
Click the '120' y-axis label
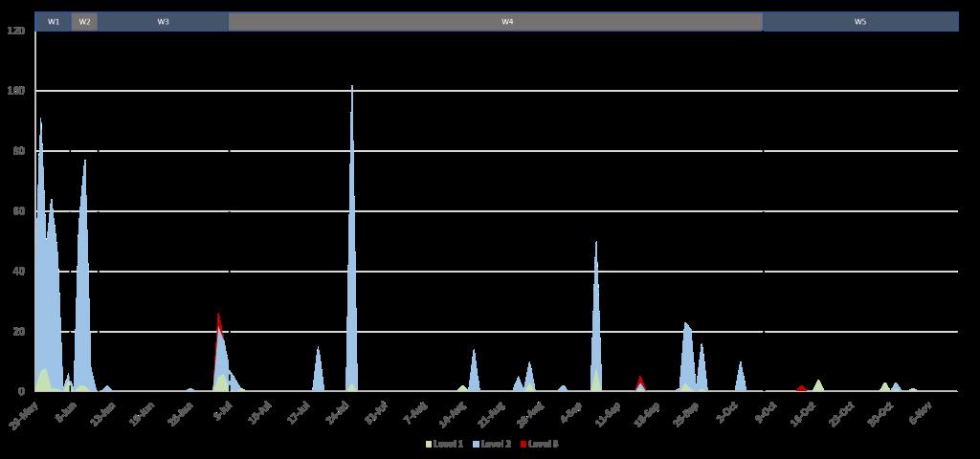pos(15,31)
